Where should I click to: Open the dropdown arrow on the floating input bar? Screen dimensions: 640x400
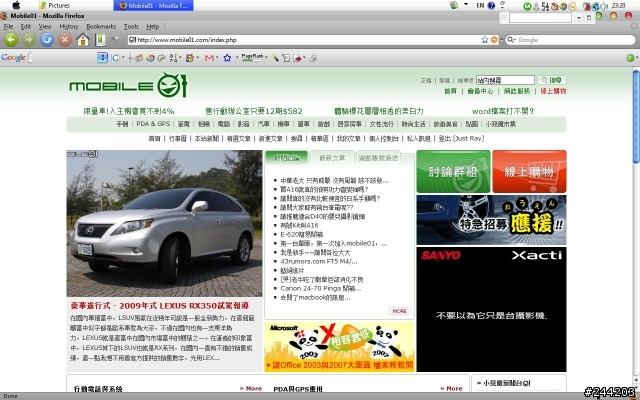(579, 18)
